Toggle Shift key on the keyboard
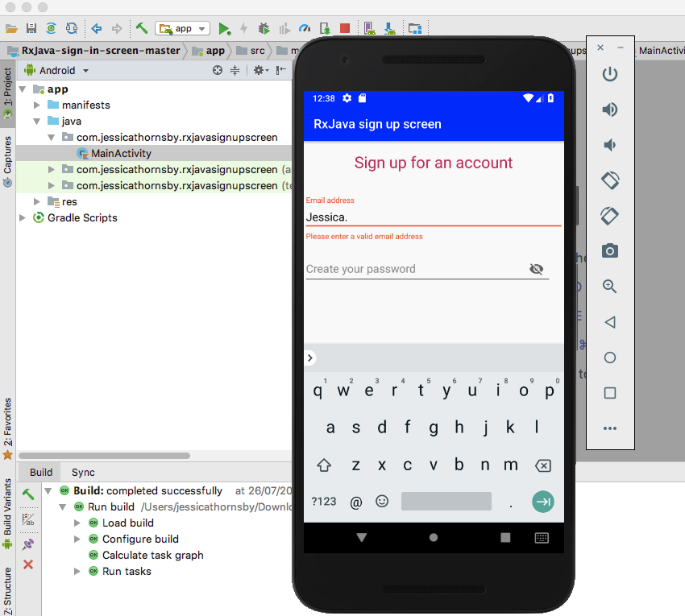The image size is (685, 616). click(x=324, y=465)
